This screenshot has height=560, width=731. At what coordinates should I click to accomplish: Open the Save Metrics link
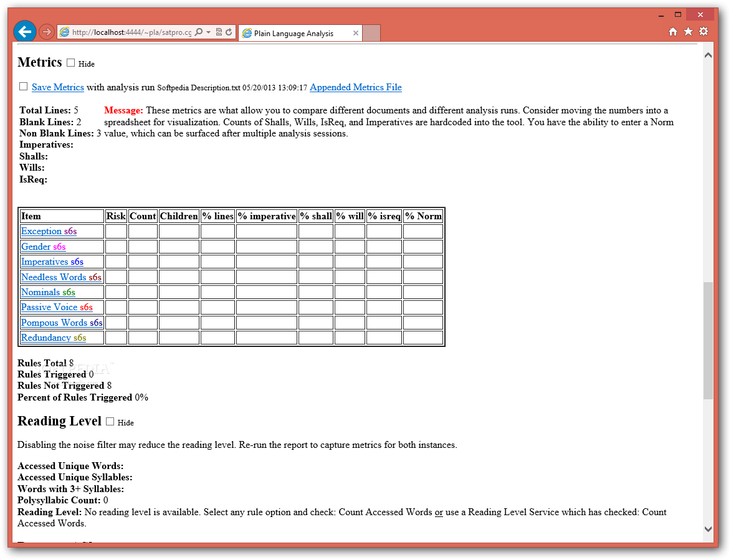58,87
